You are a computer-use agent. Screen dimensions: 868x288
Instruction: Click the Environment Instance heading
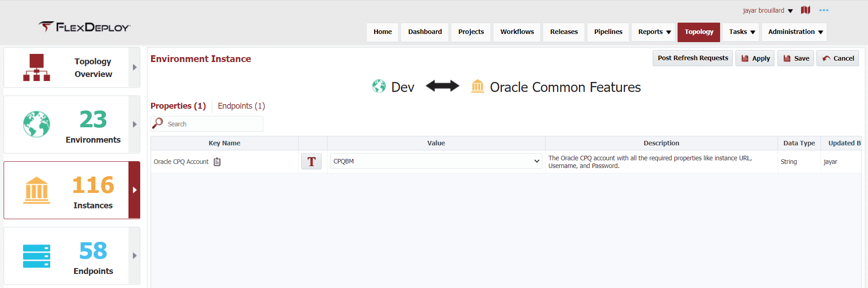(201, 59)
